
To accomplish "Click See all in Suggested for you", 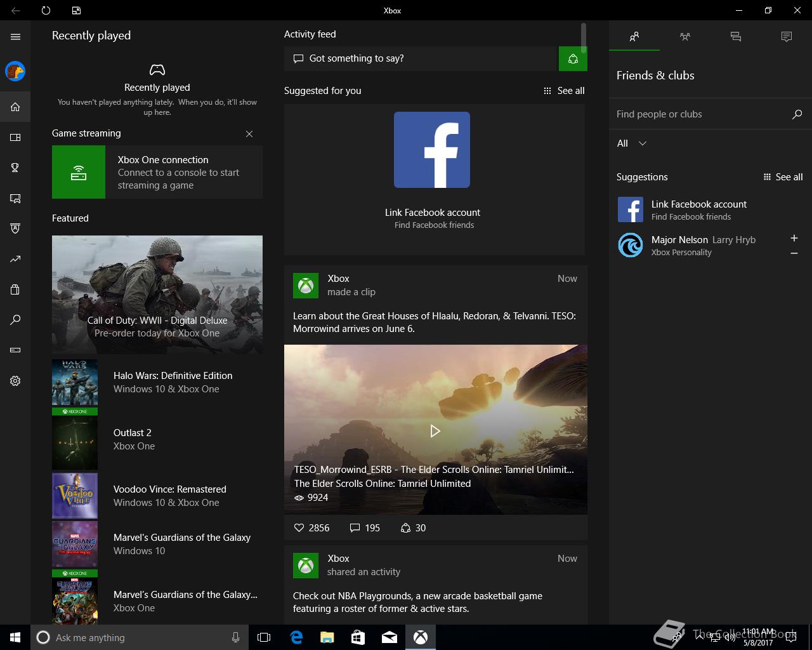I will [x=564, y=91].
